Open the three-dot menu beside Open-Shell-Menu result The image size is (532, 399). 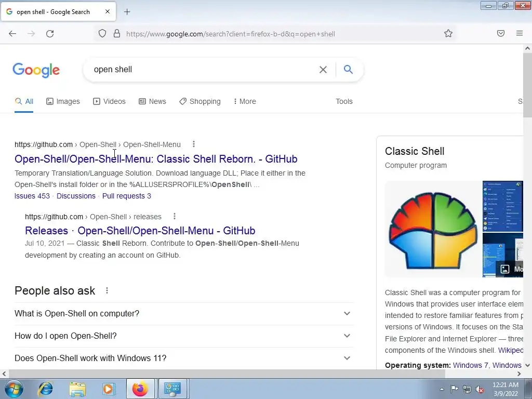point(194,144)
